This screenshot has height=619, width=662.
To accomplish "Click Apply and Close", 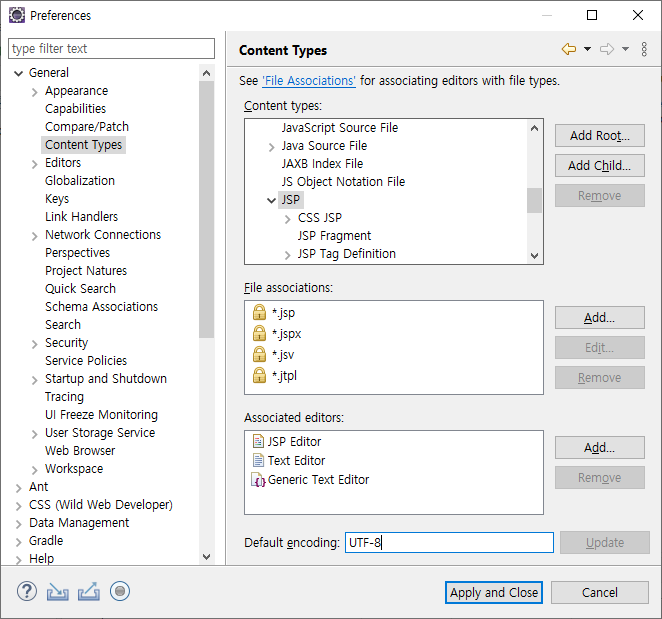I will pyautogui.click(x=494, y=592).
